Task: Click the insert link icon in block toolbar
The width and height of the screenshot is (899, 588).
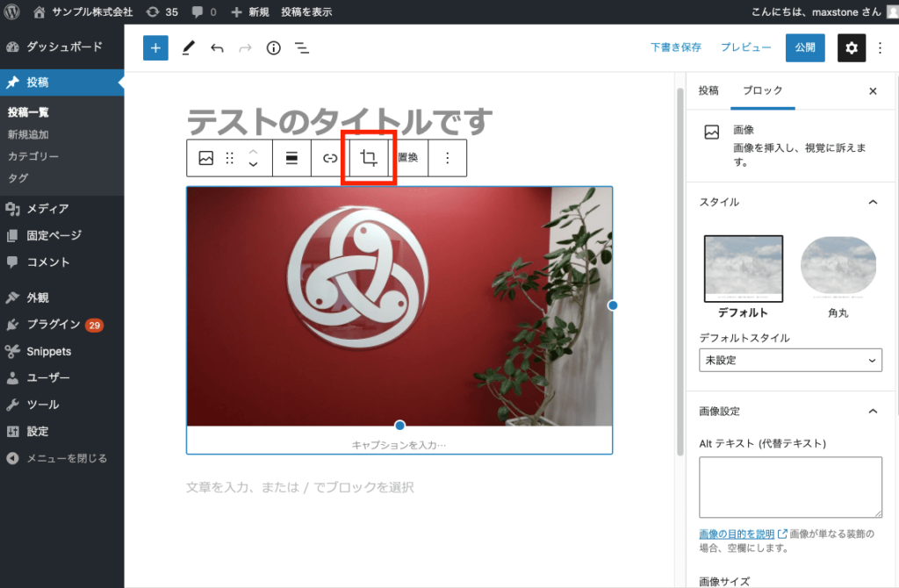Action: [x=330, y=158]
